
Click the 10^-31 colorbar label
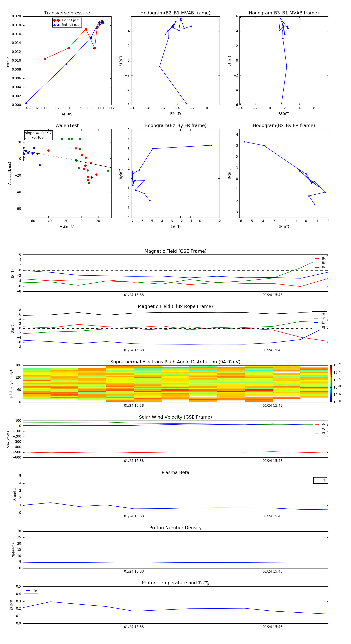(337, 402)
